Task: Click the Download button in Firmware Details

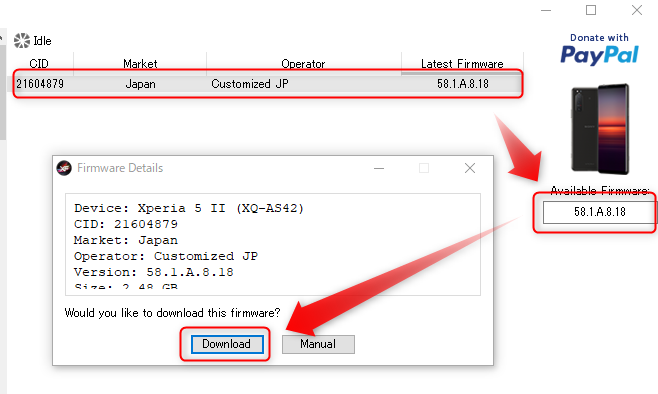Action: pyautogui.click(x=227, y=344)
